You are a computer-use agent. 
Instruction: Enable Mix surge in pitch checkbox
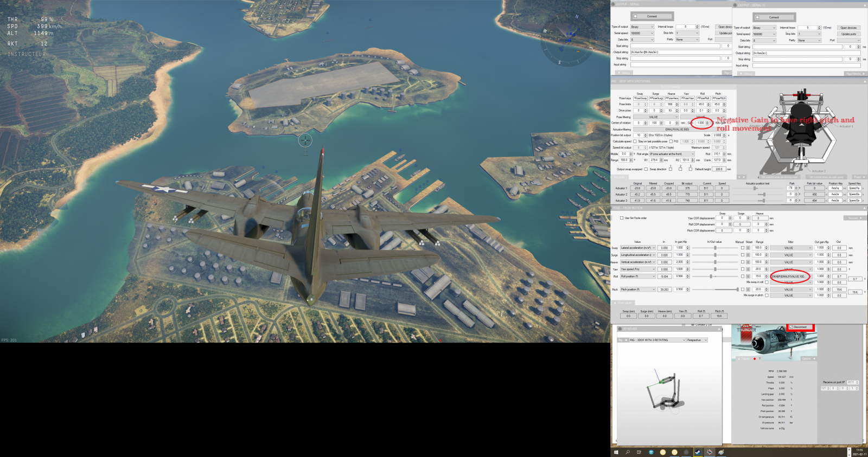[x=767, y=295]
